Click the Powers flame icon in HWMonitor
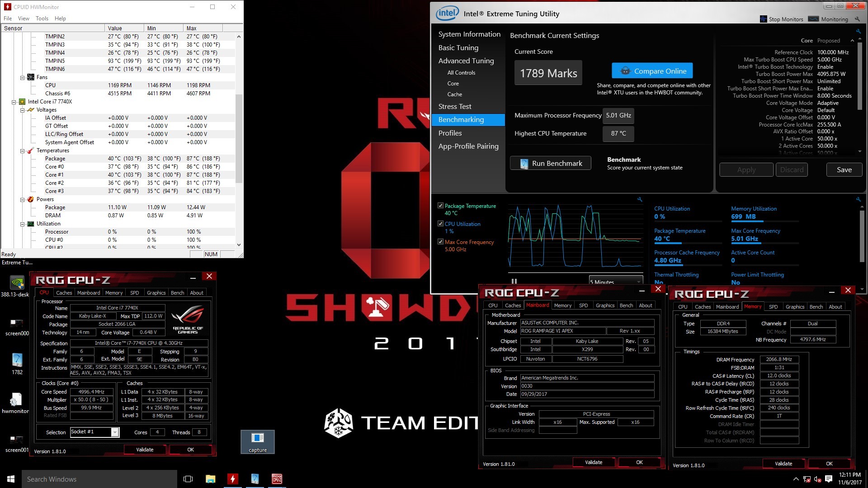Screen dimensions: 868x488 tap(31, 199)
